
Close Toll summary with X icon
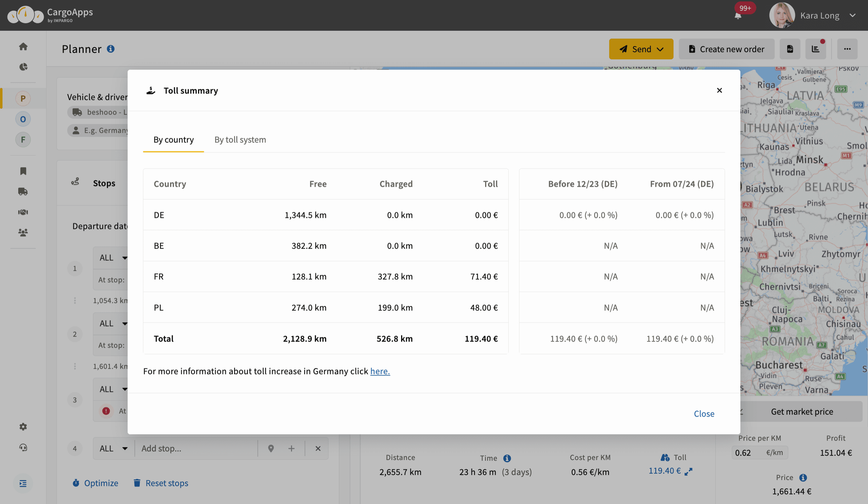click(719, 90)
